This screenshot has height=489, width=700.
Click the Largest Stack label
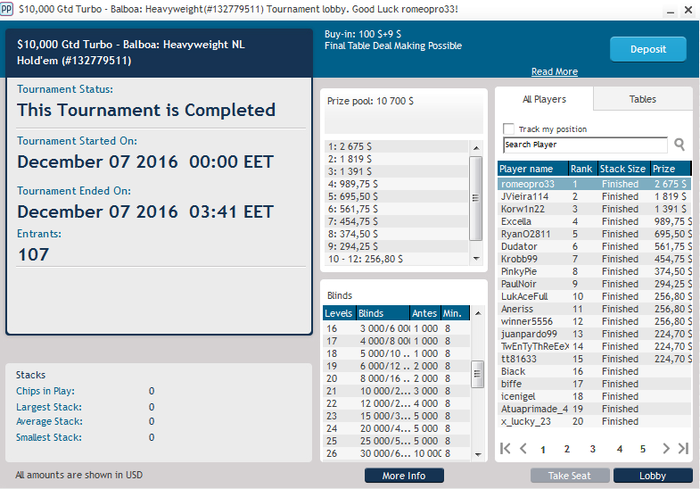point(49,407)
